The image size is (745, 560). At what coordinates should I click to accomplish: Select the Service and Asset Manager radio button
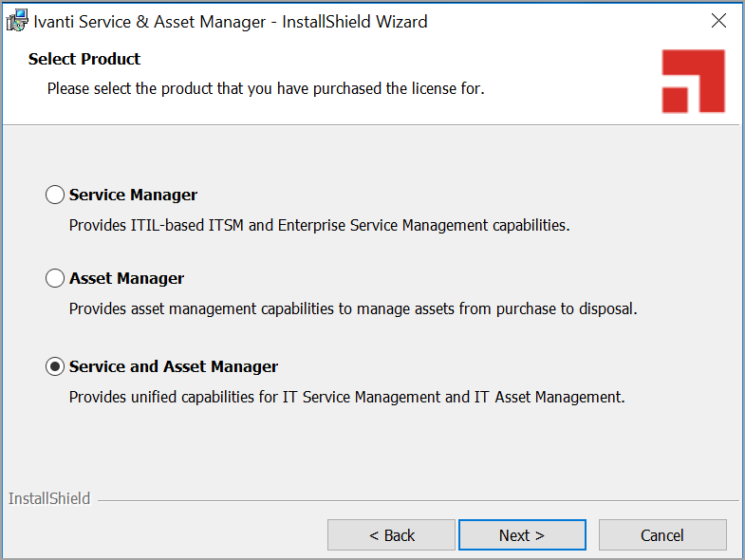(x=55, y=367)
